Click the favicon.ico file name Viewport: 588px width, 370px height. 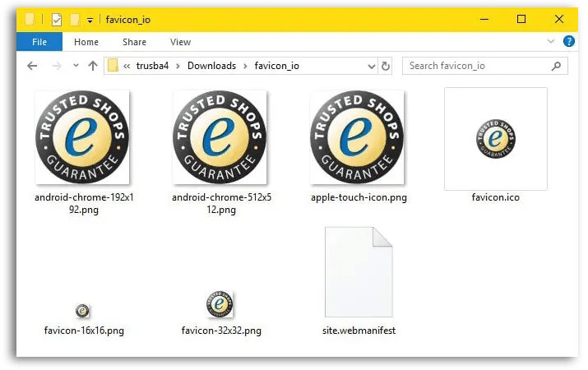click(x=496, y=197)
